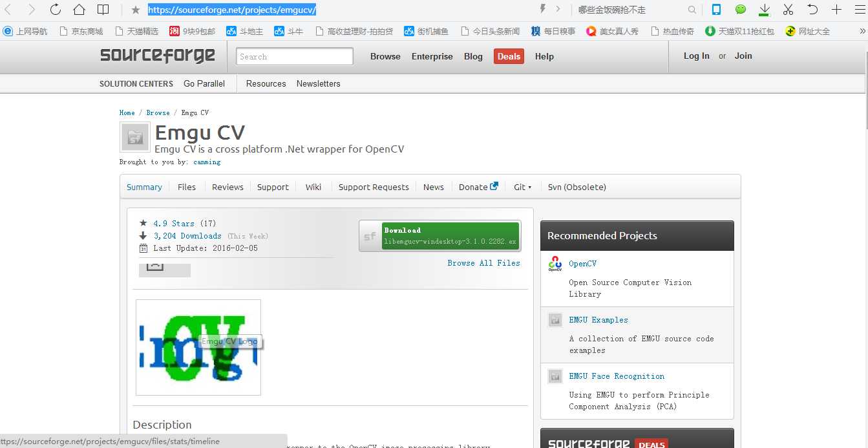Open the 热血传奇 bookmark
Screen dimensions: 868x448
click(672, 31)
